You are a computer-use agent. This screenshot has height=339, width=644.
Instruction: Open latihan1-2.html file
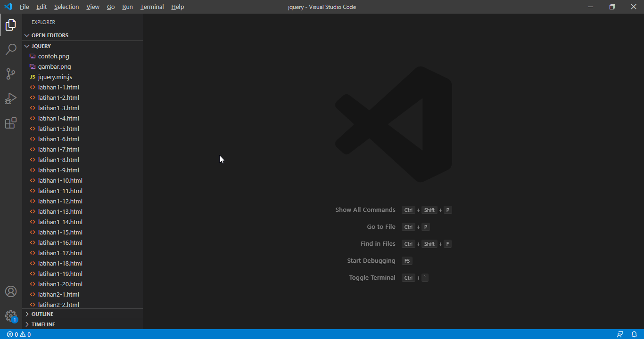point(83,97)
